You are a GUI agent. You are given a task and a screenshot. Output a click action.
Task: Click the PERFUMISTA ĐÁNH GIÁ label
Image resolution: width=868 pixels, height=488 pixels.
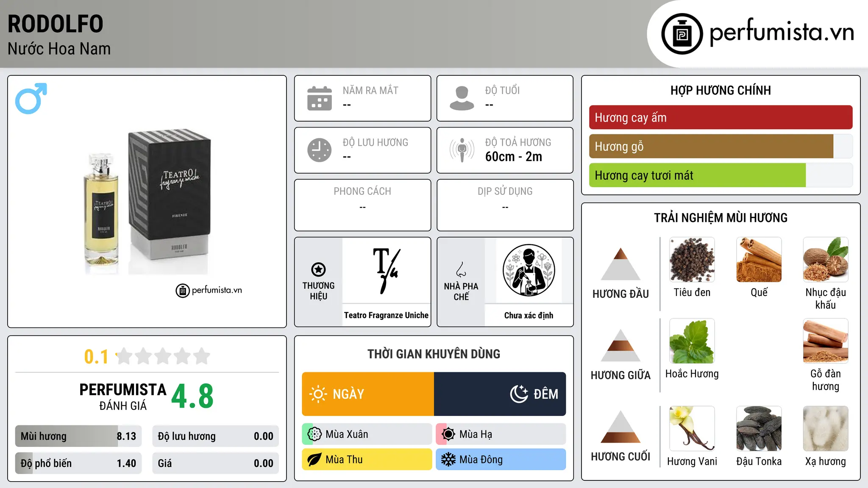pyautogui.click(x=123, y=396)
